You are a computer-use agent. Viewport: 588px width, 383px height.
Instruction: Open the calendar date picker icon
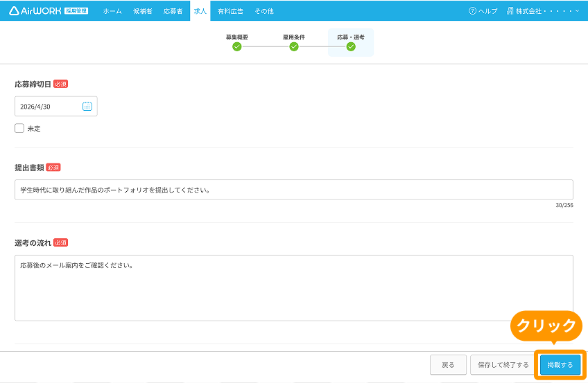(x=87, y=107)
